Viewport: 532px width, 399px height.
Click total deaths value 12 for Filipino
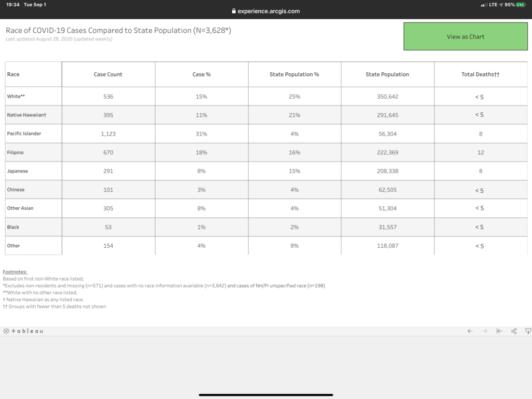point(481,153)
